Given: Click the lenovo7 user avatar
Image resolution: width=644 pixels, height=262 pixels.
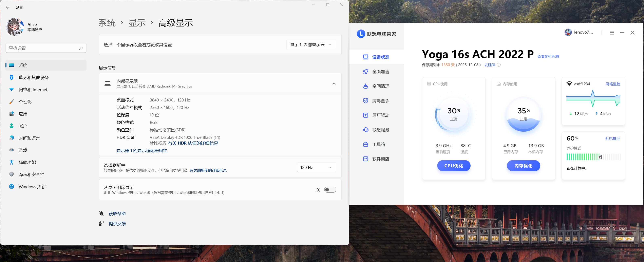Looking at the screenshot, I should [568, 32].
